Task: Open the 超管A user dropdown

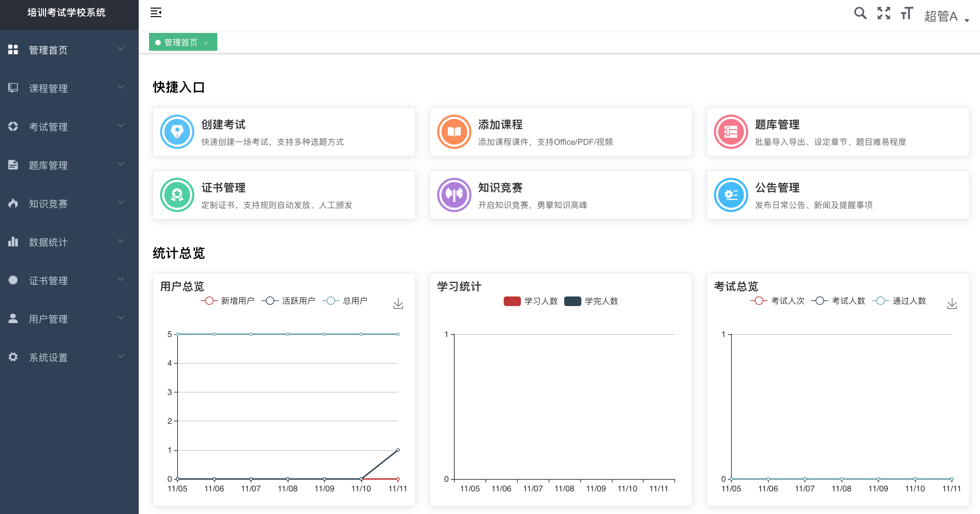Action: pos(947,16)
